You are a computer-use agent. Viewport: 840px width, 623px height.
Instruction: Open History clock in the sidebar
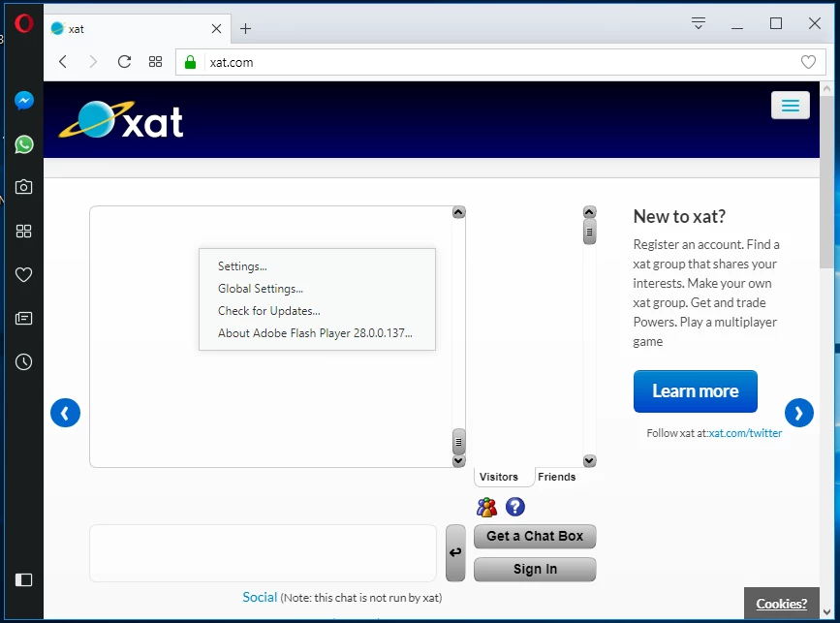coord(23,362)
